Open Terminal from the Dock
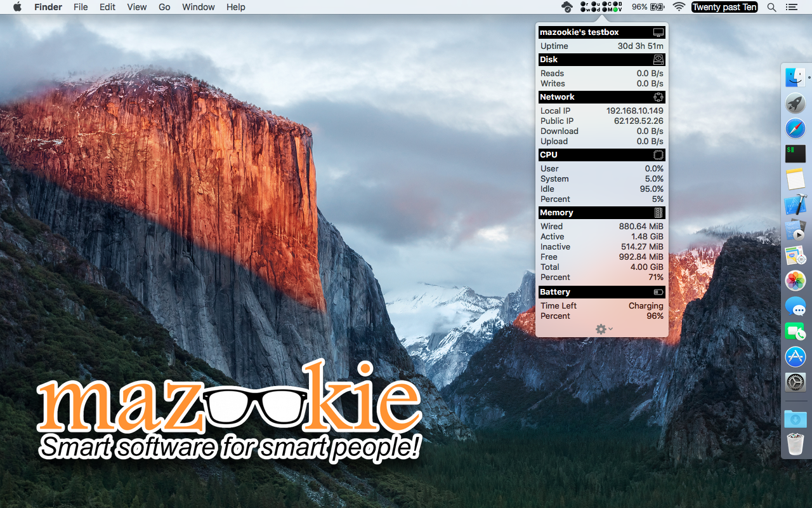The image size is (812, 508). tap(795, 154)
